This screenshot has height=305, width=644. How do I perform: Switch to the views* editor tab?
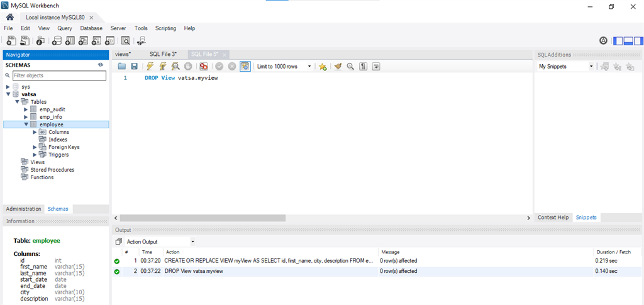123,54
